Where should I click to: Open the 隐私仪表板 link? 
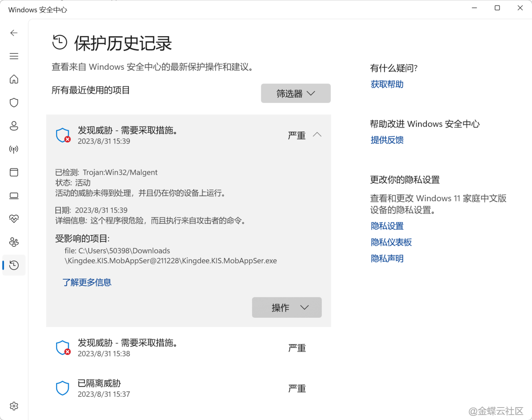[x=391, y=242]
